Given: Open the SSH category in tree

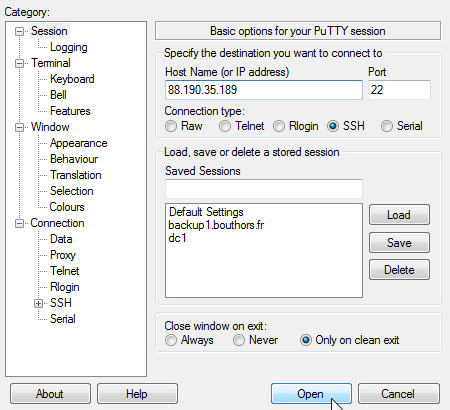Looking at the screenshot, I should coord(61,303).
